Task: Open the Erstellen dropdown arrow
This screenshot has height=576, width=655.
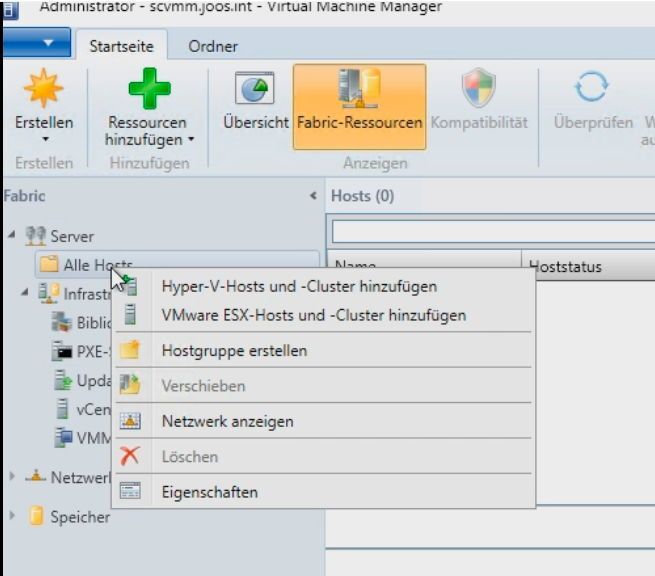Action: 45,139
